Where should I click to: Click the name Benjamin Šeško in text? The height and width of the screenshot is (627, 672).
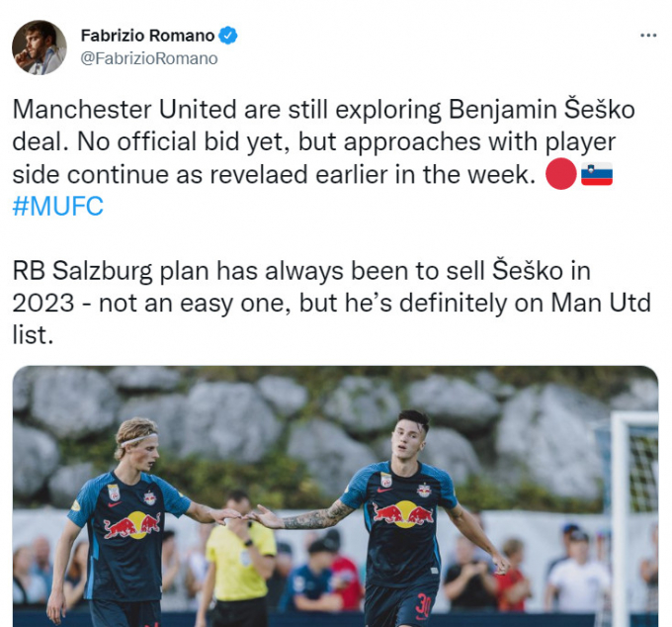[x=542, y=110]
